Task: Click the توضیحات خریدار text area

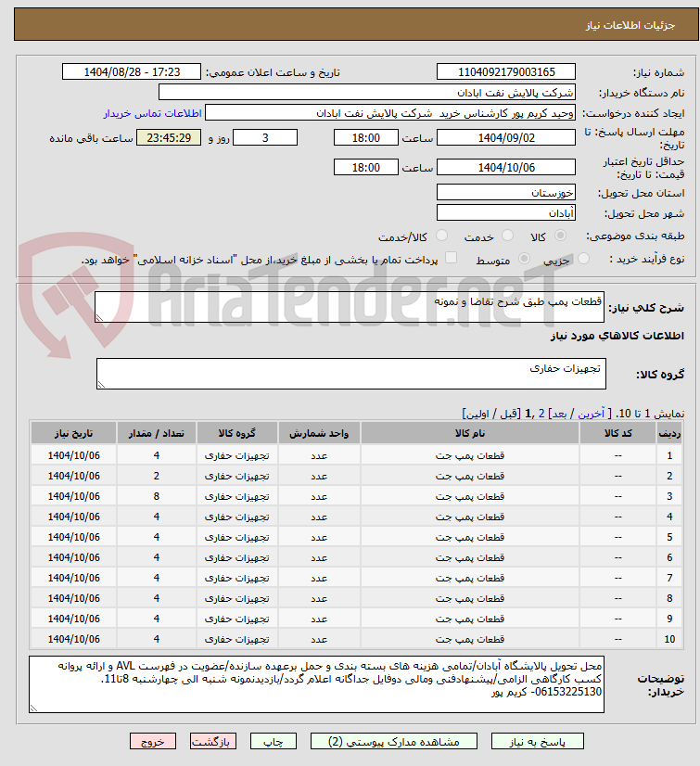Action: coord(316,684)
